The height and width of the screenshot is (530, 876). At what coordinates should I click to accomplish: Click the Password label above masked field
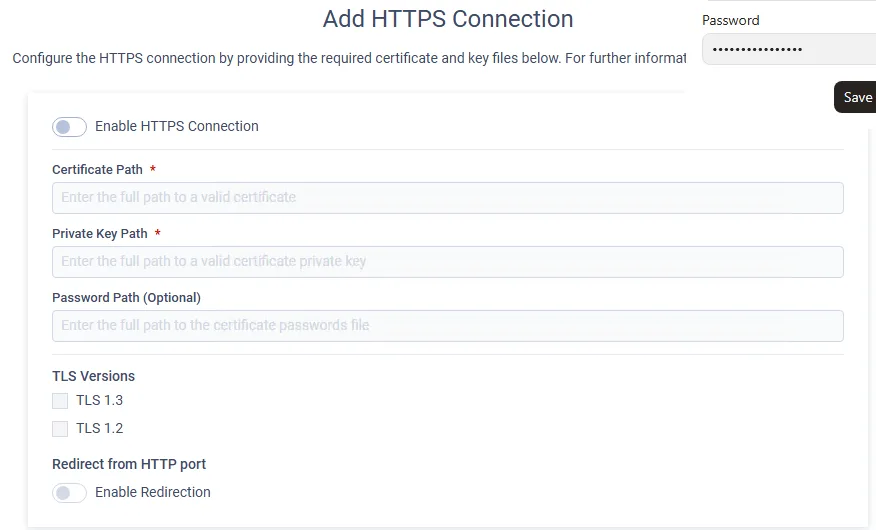731,21
